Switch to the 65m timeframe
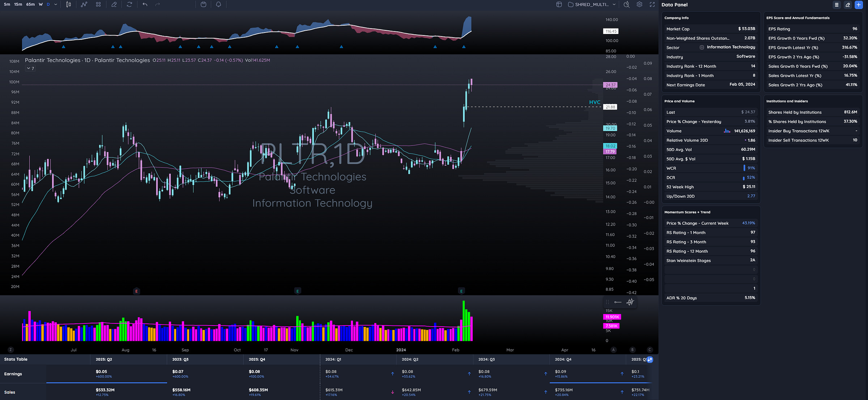This screenshot has height=400, width=868. (30, 4)
